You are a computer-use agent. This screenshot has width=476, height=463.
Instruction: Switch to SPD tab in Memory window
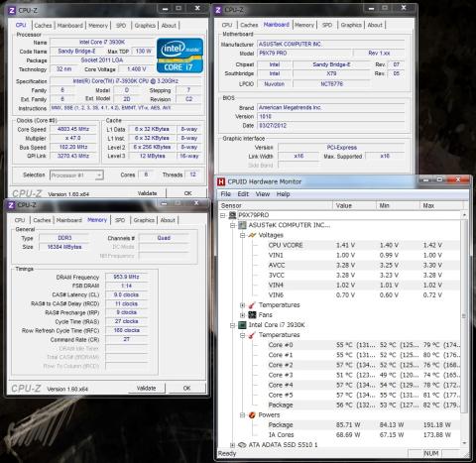(x=120, y=220)
